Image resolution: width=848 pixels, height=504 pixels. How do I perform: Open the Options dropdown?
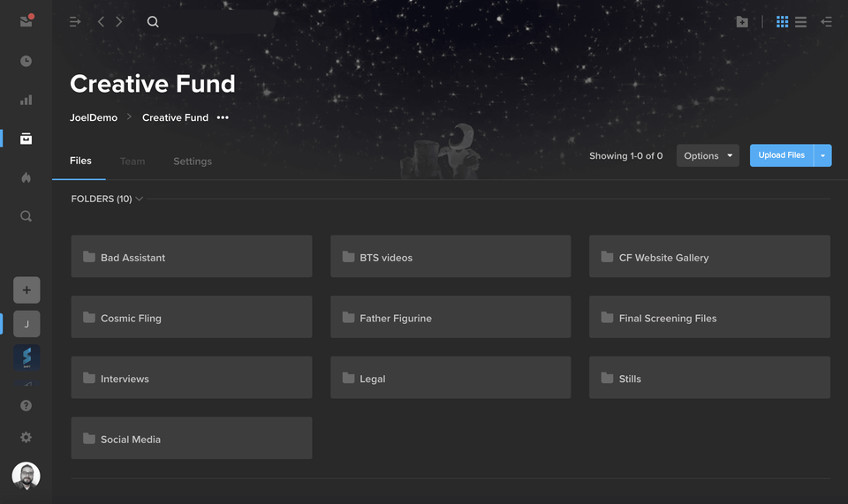(708, 155)
